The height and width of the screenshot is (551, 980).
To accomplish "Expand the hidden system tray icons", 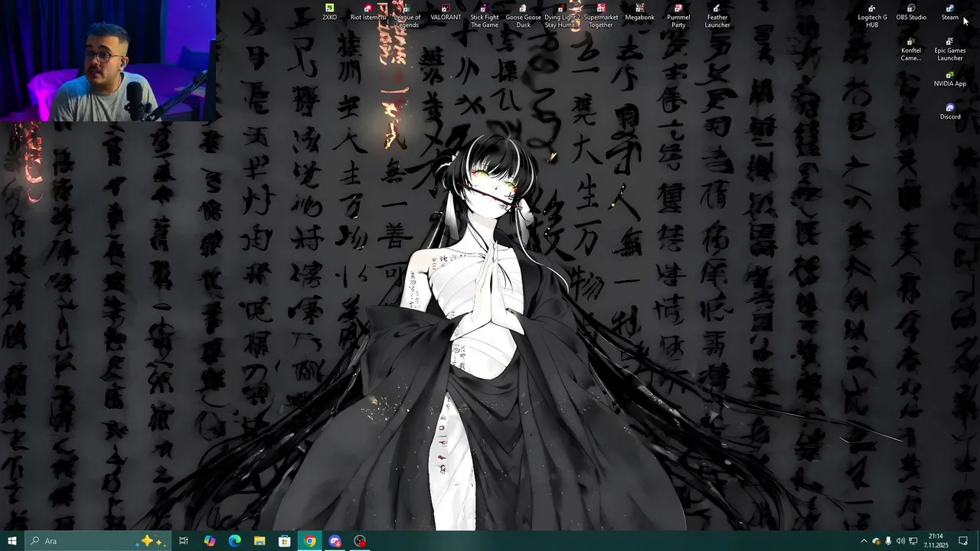I will pos(864,541).
